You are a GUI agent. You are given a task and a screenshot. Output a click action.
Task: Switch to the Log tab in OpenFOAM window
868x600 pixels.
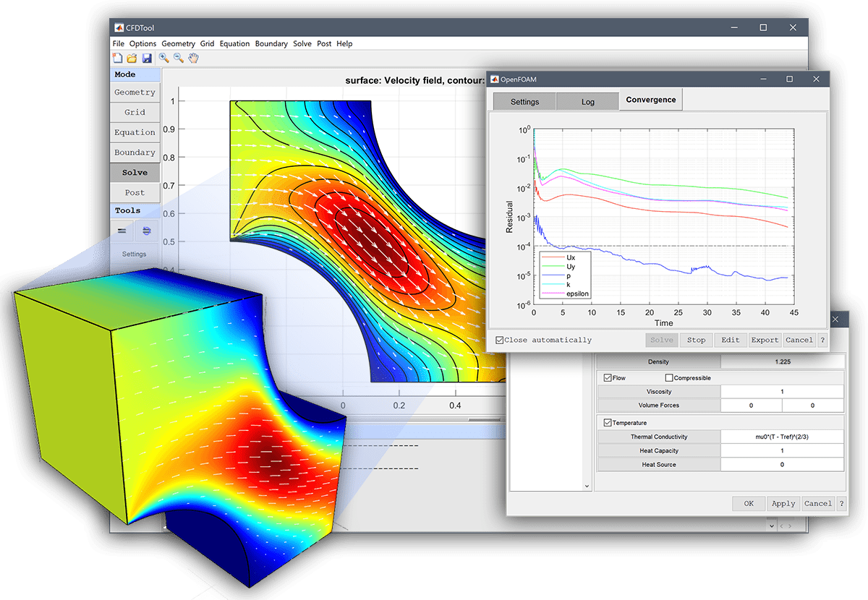587,101
